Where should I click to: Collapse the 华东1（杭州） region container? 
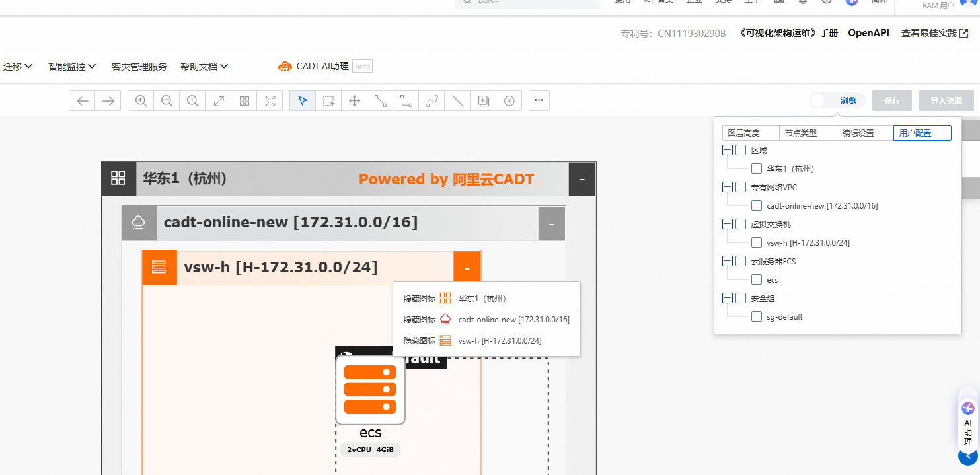(582, 179)
